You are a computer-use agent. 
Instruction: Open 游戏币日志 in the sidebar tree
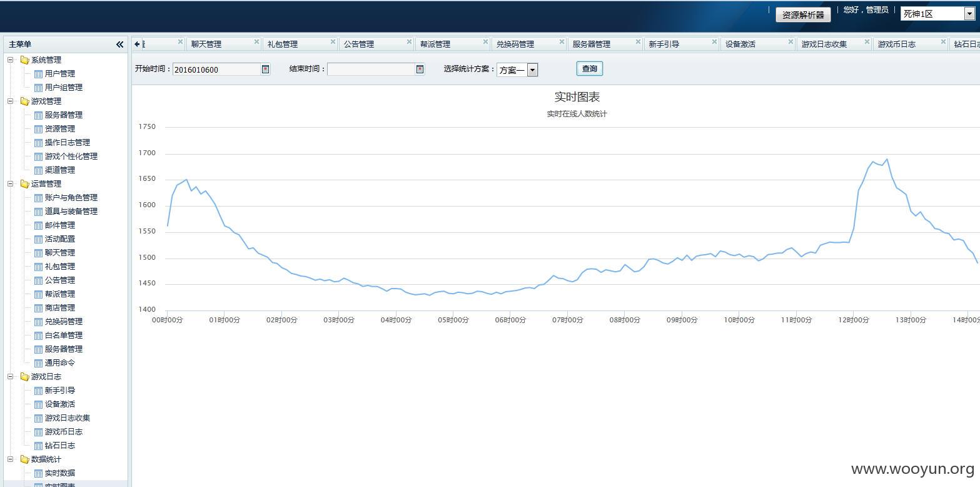point(64,432)
